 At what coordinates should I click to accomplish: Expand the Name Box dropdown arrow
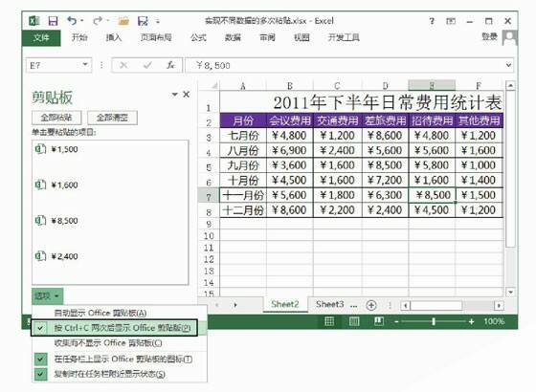[85, 65]
